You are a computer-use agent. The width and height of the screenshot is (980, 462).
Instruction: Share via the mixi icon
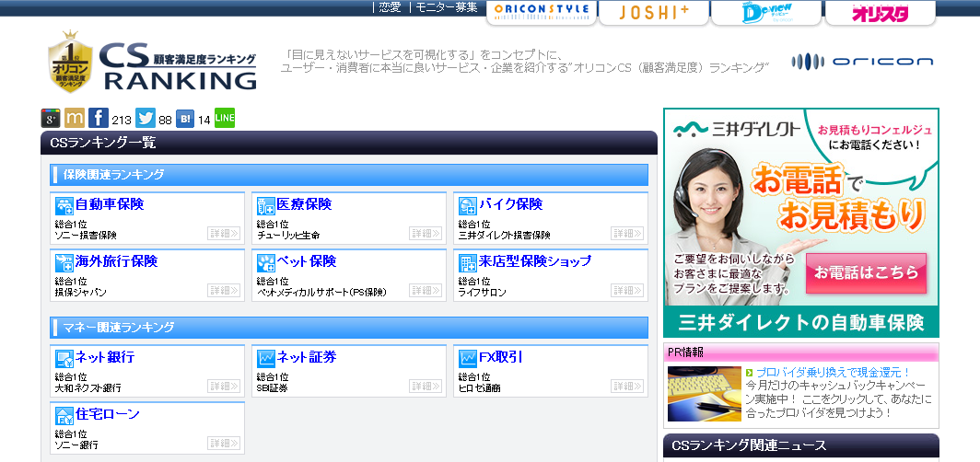coord(75,119)
